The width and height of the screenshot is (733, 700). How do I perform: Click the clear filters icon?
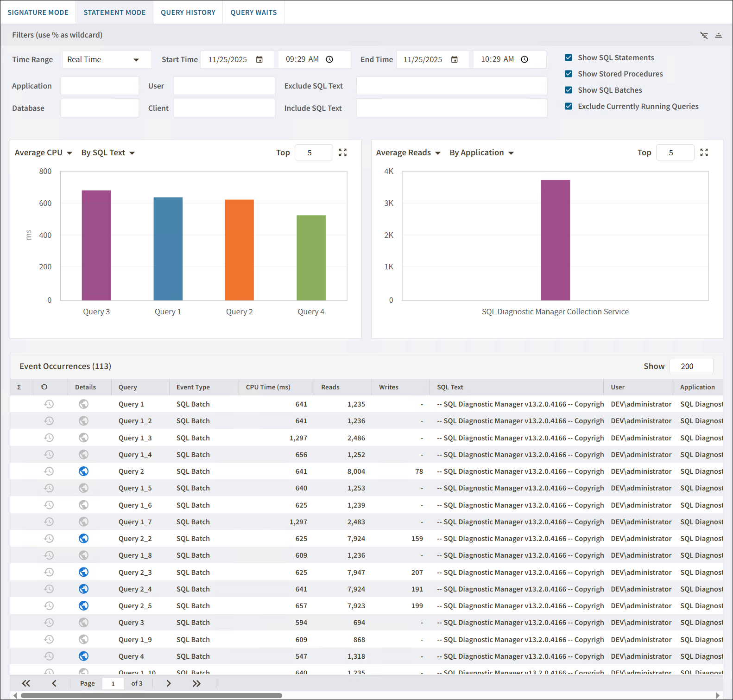click(x=704, y=35)
